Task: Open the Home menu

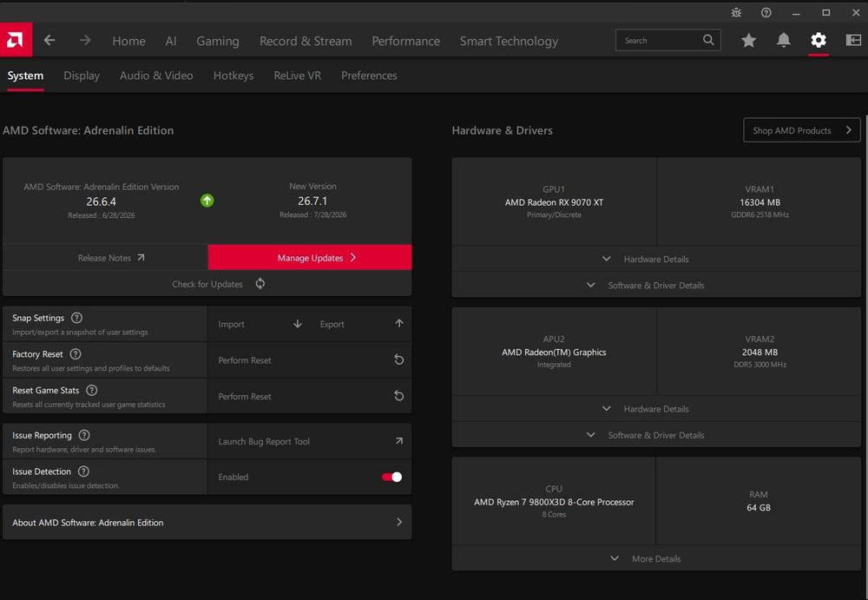Action: tap(129, 41)
